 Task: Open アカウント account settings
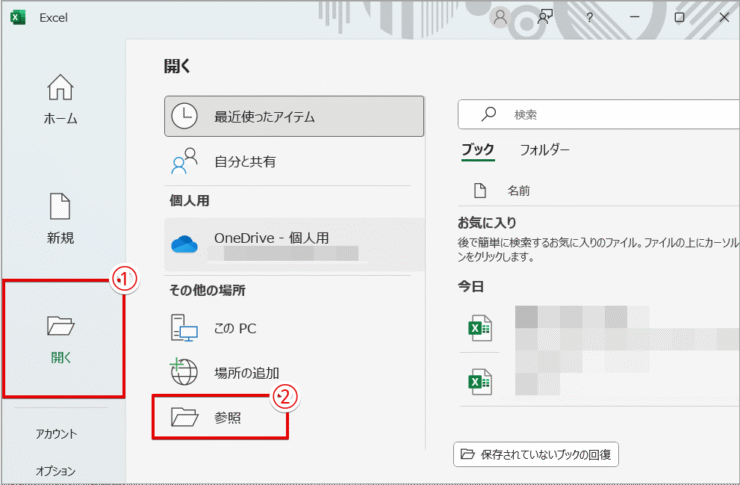click(x=56, y=434)
